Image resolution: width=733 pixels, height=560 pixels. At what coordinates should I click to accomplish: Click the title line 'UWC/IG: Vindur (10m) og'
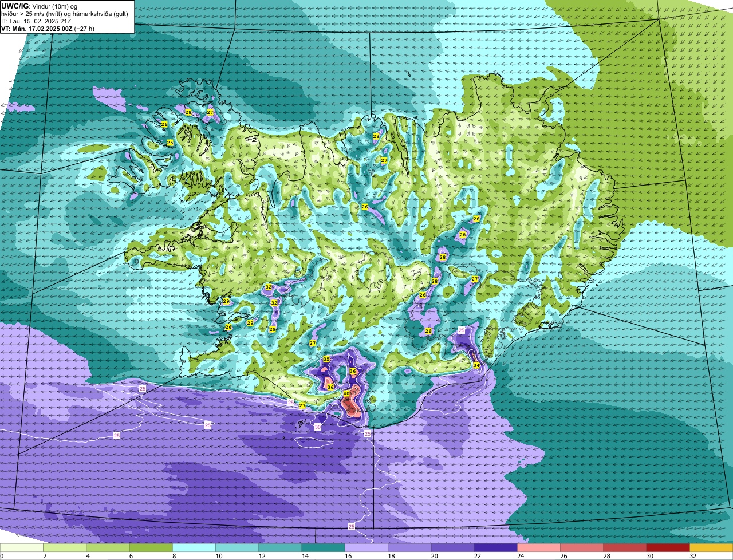pyautogui.click(x=40, y=6)
